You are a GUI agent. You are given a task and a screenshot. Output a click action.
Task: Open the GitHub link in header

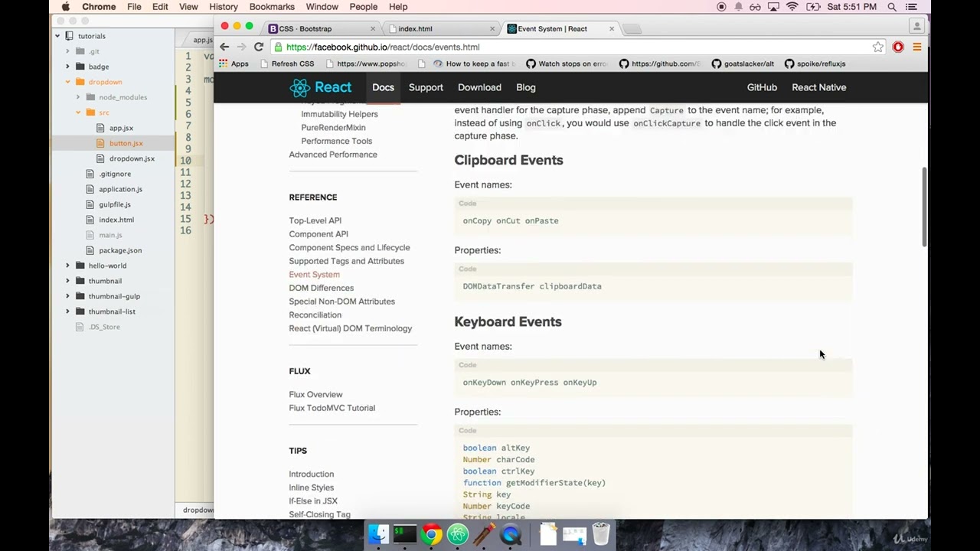762,87
